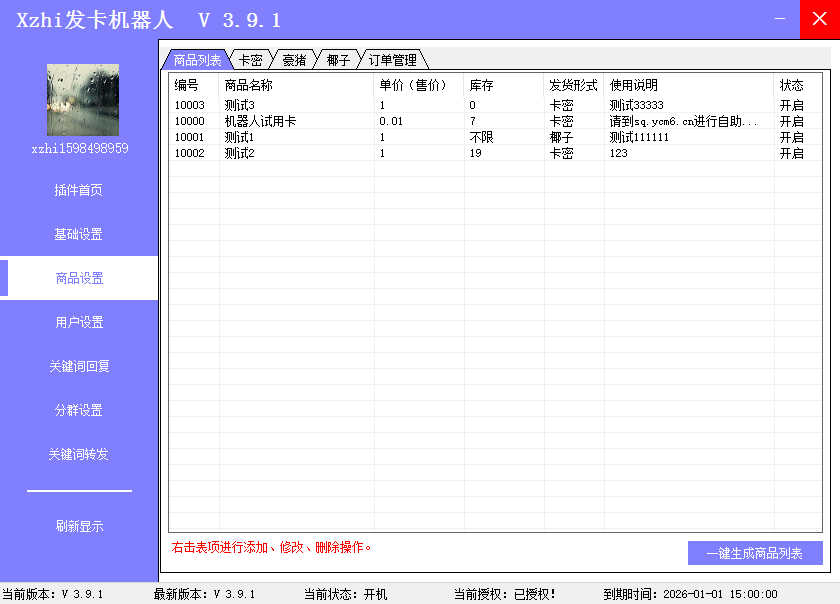Navigate to 关键词转发 page
Viewport: 840px width, 604px height.
click(79, 454)
